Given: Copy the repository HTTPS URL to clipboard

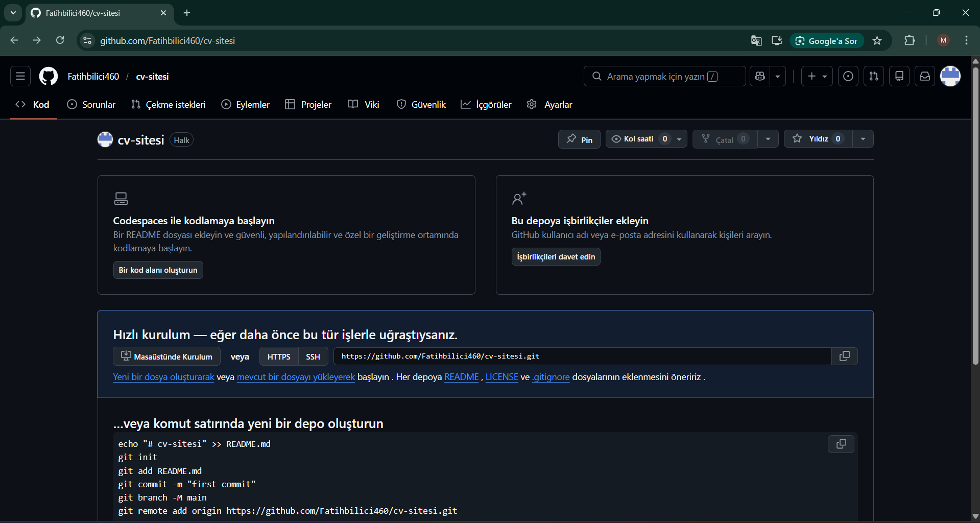Looking at the screenshot, I should click(845, 356).
